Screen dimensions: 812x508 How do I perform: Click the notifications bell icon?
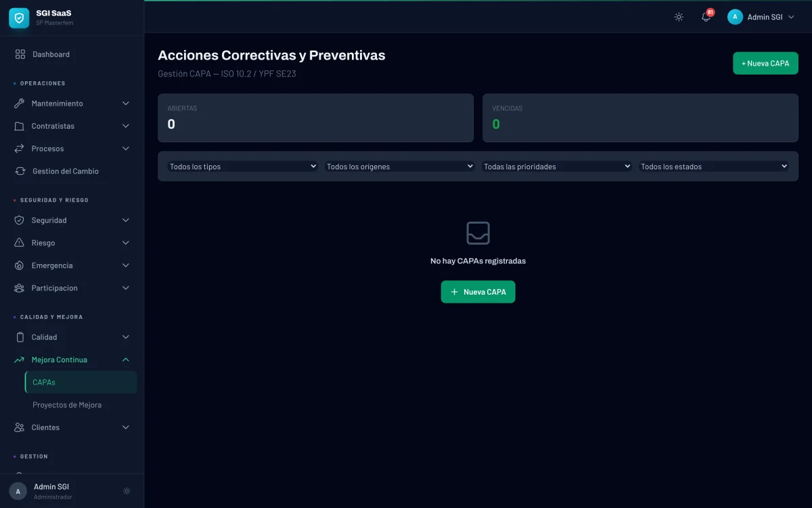706,17
